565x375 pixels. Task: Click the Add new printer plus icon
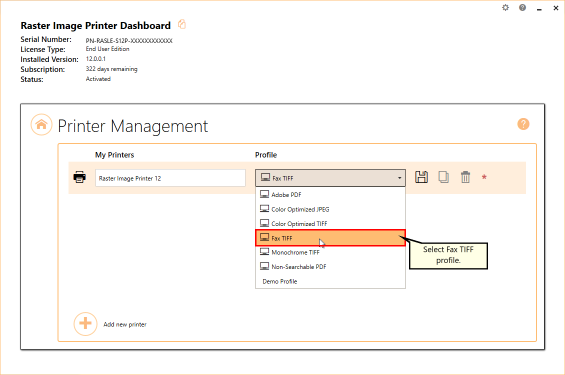tap(85, 323)
